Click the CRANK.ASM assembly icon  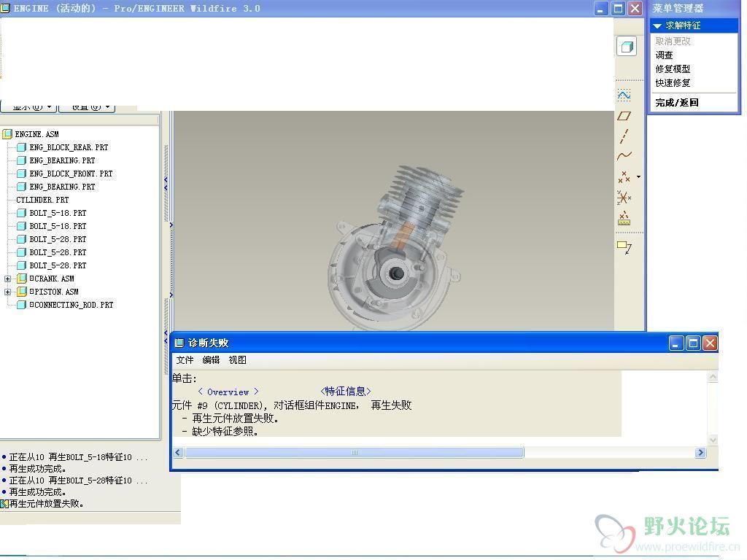(x=21, y=279)
